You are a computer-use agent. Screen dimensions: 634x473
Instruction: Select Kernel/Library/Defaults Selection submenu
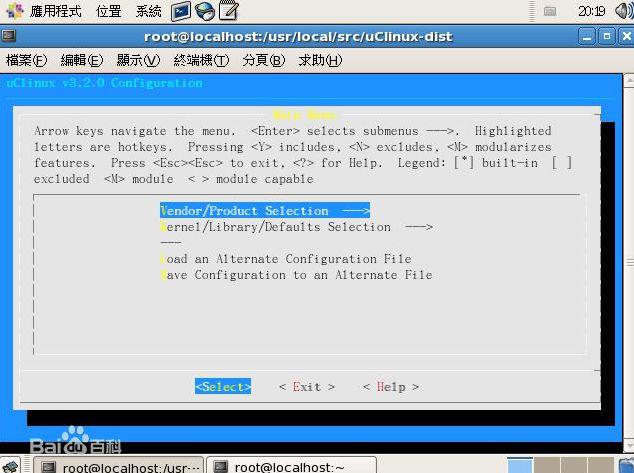[x=296, y=227]
